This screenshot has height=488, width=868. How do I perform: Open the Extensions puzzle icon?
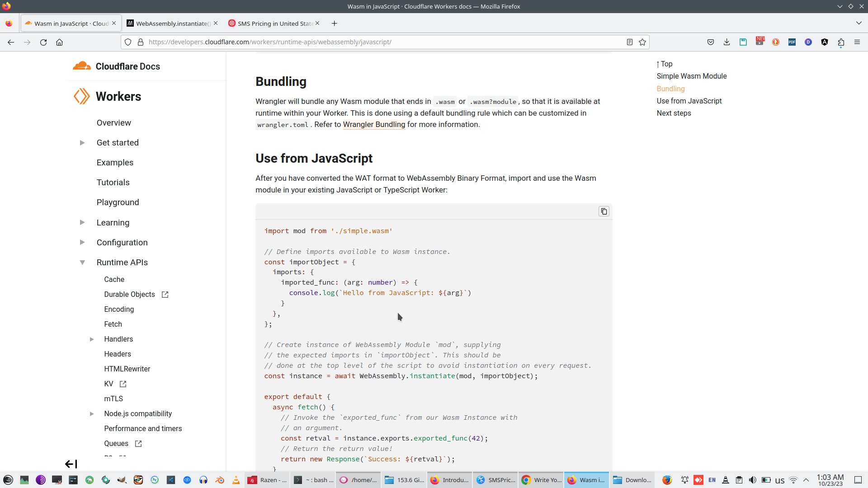coord(841,42)
